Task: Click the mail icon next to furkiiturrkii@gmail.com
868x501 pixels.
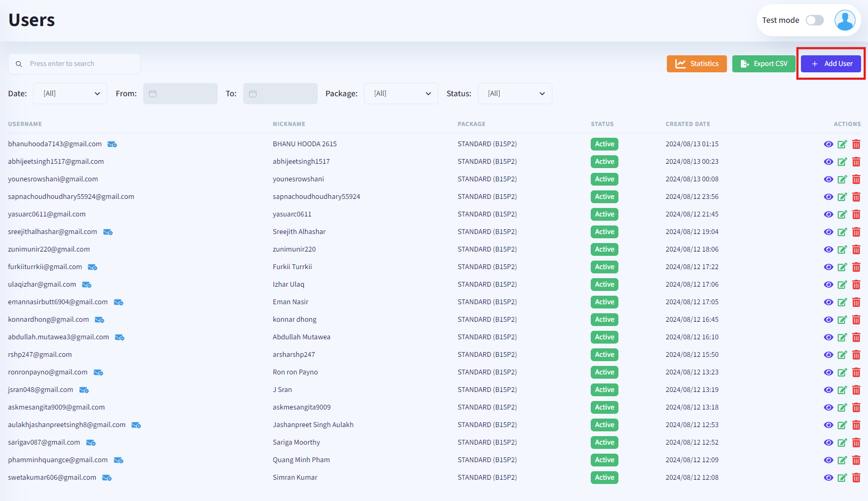Action: (92, 267)
